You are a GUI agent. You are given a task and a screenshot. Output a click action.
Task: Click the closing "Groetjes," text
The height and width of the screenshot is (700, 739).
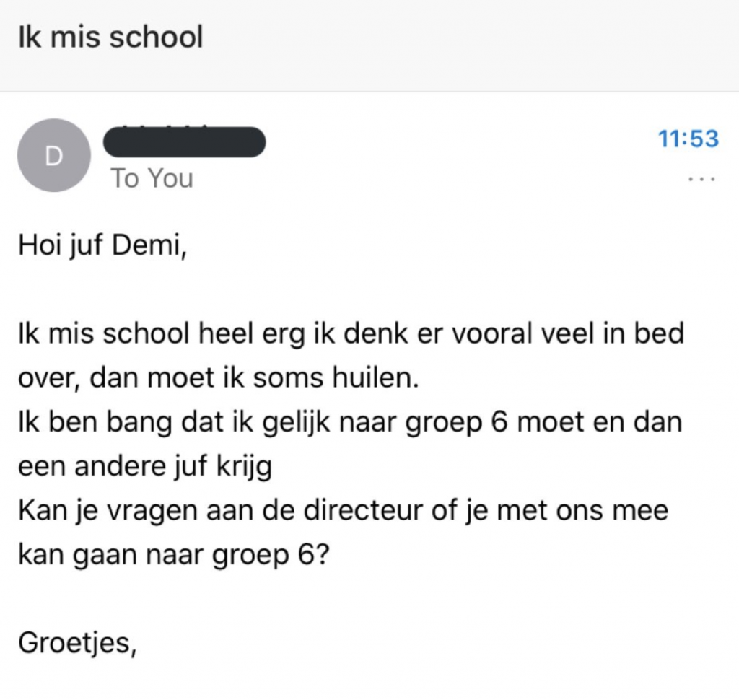(77, 641)
